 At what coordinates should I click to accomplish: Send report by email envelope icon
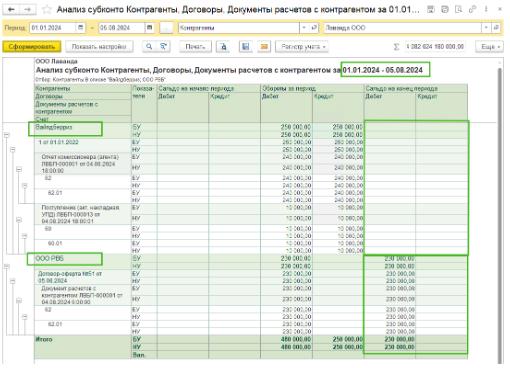point(264,47)
